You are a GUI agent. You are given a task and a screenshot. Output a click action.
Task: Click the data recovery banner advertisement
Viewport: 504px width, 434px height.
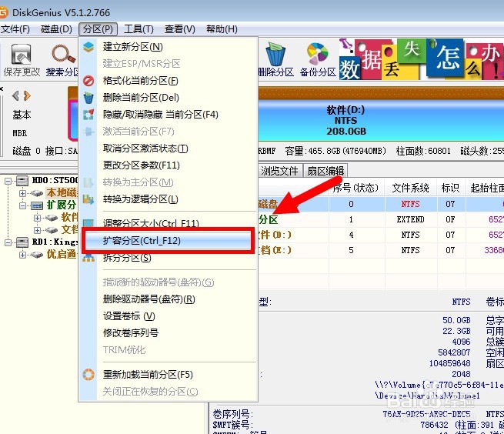422,59
